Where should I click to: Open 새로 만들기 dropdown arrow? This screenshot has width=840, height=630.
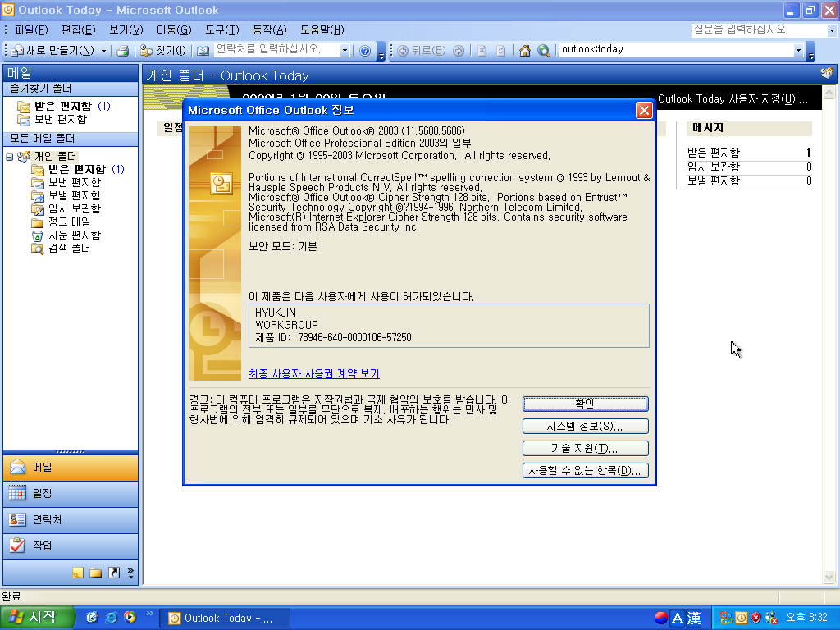point(103,51)
